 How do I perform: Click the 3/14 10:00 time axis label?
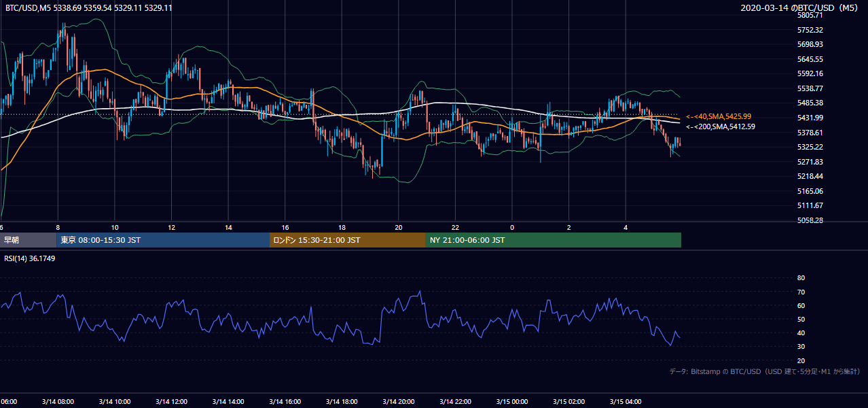115,401
